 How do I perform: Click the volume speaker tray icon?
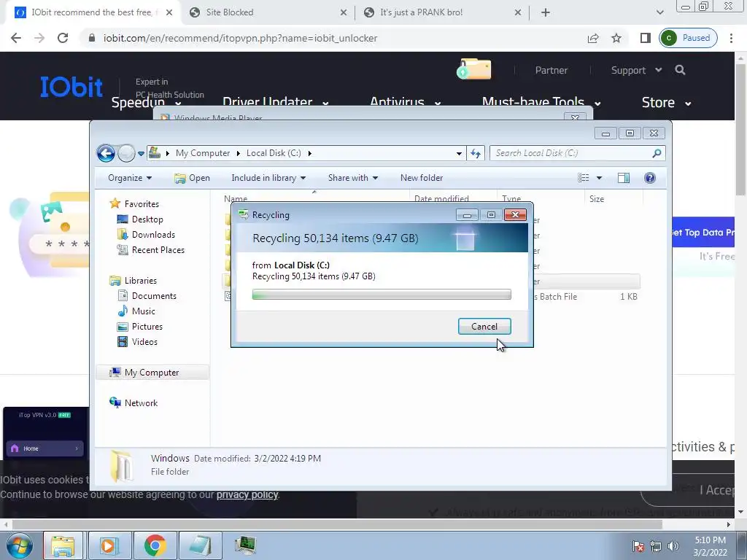(x=673, y=546)
